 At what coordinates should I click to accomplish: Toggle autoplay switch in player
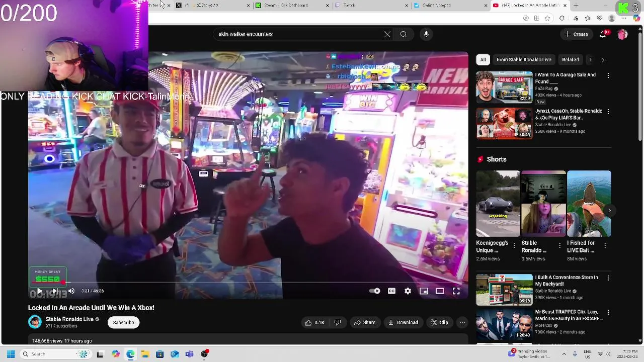point(375,291)
